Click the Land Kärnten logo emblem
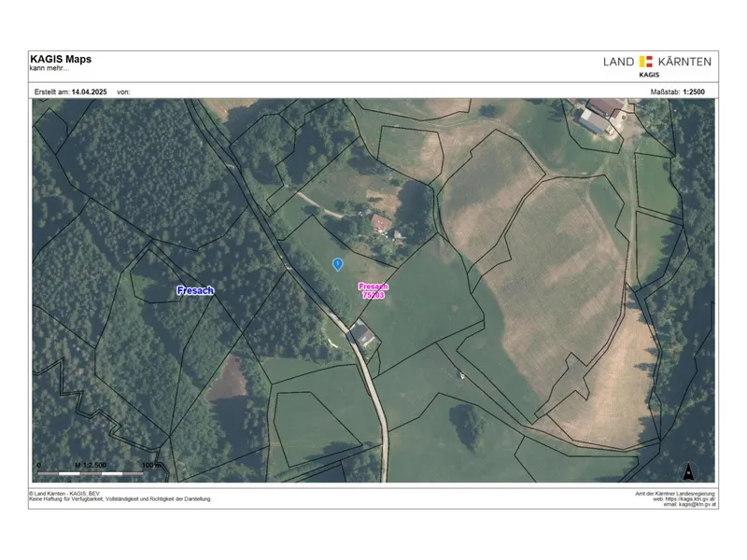 pos(647,62)
